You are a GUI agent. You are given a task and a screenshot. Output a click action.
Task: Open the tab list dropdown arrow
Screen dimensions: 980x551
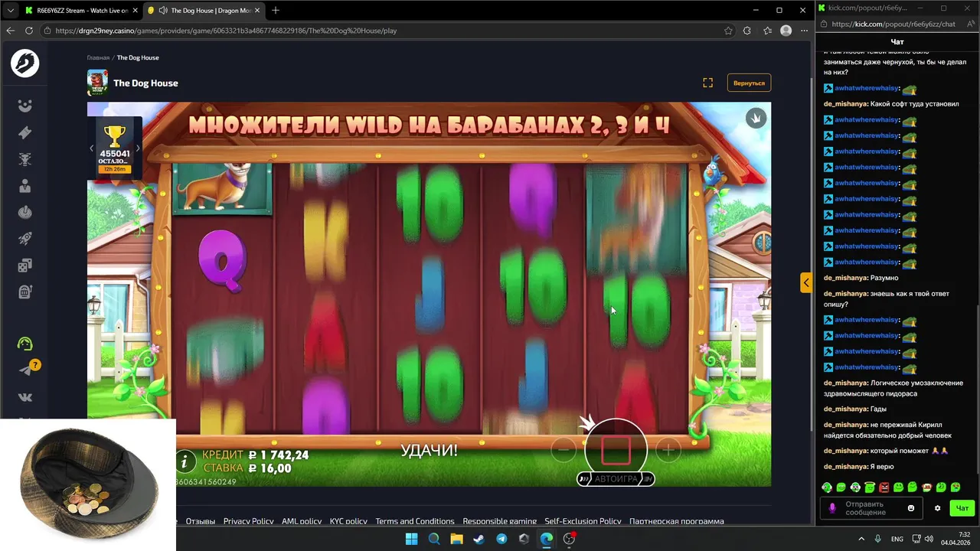click(x=10, y=10)
